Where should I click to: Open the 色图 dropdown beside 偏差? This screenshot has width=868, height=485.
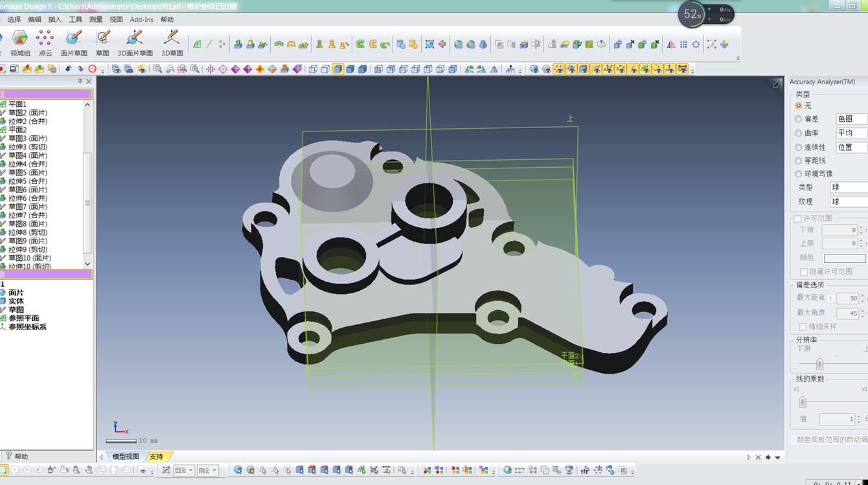coord(851,119)
